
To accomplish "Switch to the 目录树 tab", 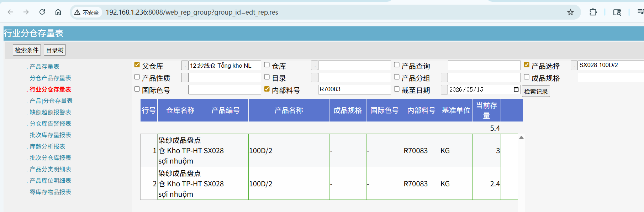I will point(55,50).
